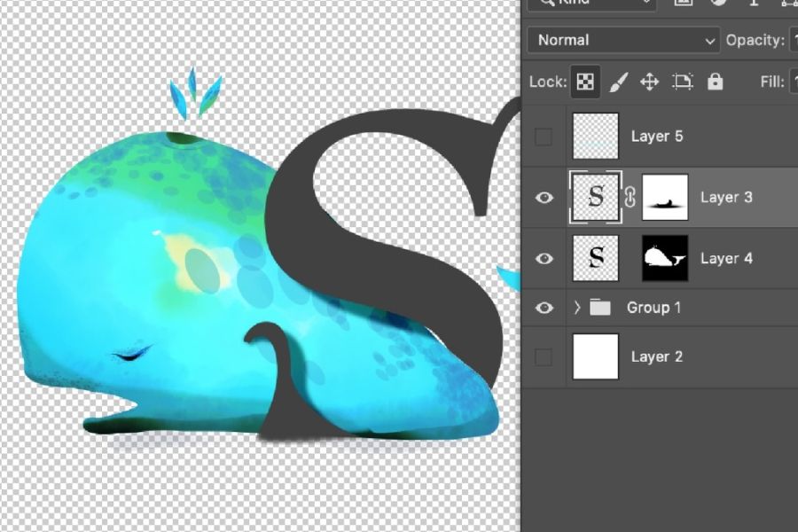Viewport: 798px width, 532px height.
Task: Click the artboard nesting lock icon
Action: click(x=682, y=82)
